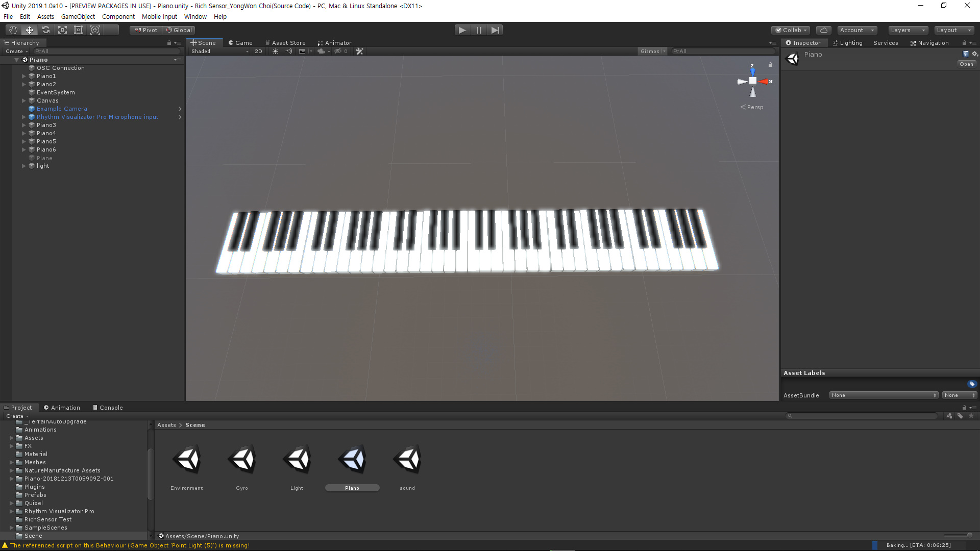
Task: Click the Step frame button
Action: tap(495, 30)
